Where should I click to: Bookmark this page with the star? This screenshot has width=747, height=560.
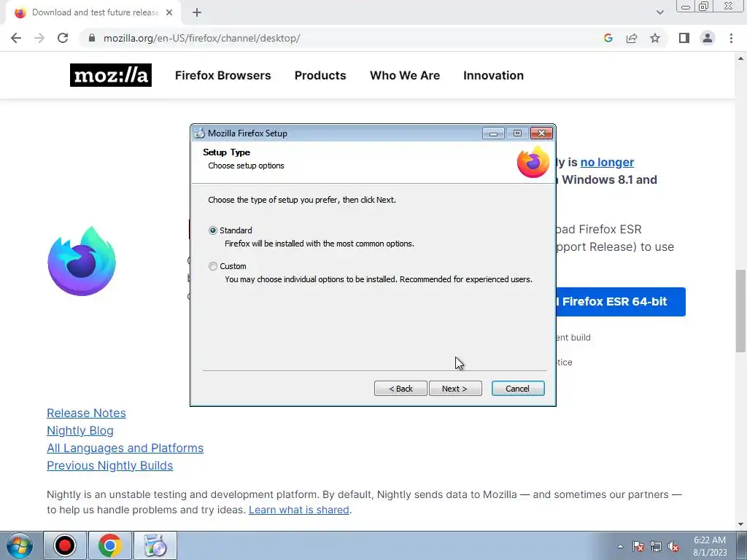[x=655, y=38]
